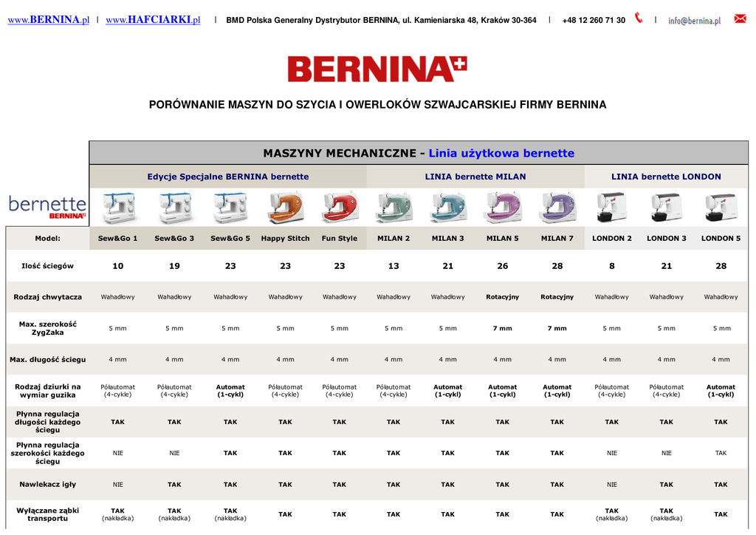The width and height of the screenshot is (756, 535).
Task: Click Edycje Specjalne BERNINA bernette header
Action: click(228, 177)
